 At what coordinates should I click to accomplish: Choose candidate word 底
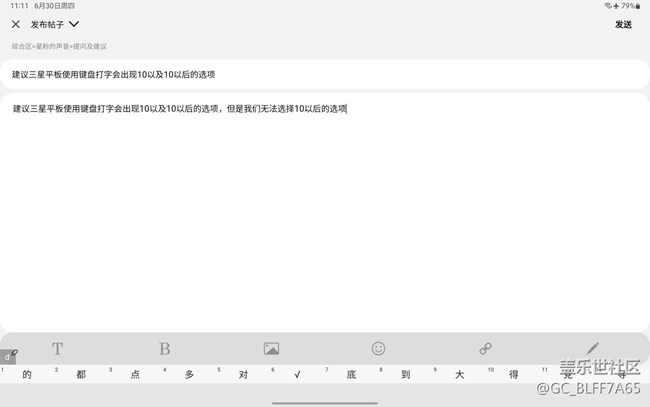[x=351, y=375]
